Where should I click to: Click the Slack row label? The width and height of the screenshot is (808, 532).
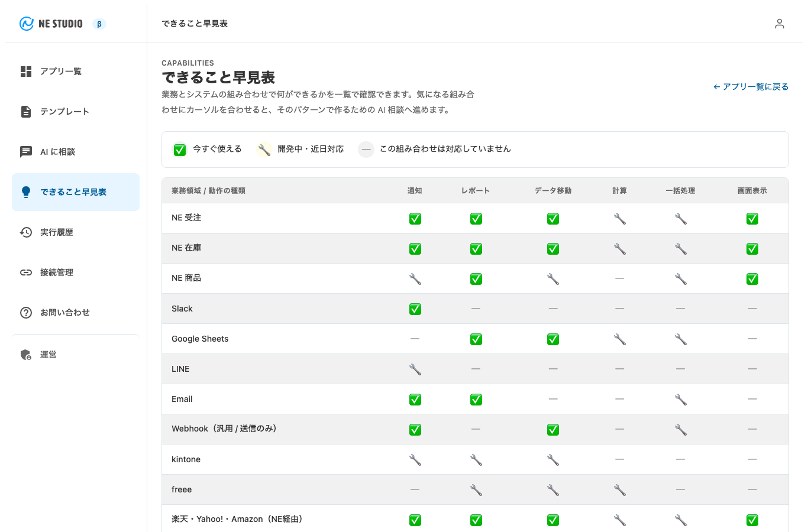(x=182, y=309)
